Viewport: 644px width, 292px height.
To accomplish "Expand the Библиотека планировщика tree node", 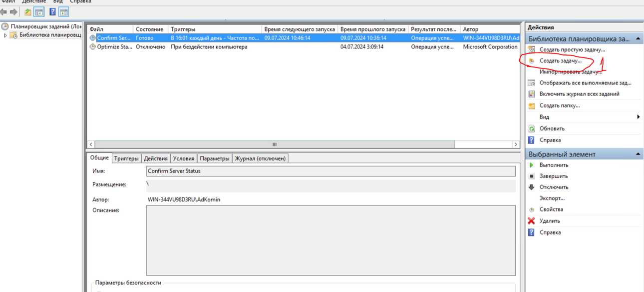I will point(5,35).
